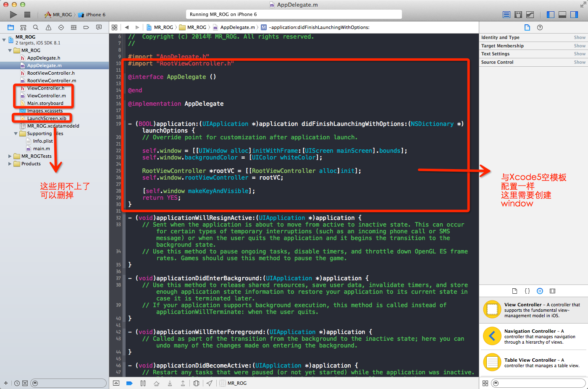Screen dimensions: 588x389
Task: Open the related items menu in the jump bar
Action: (x=114, y=27)
